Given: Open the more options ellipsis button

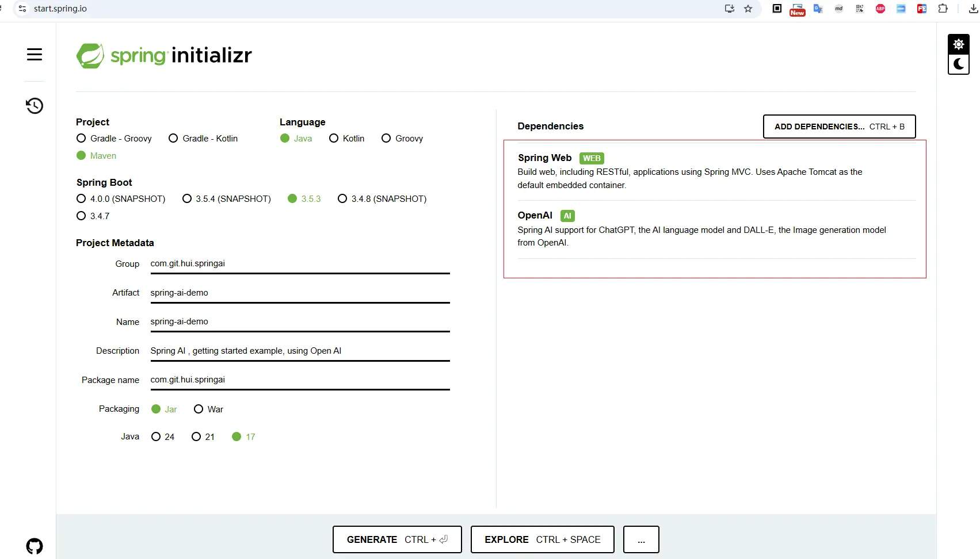Looking at the screenshot, I should click(641, 539).
